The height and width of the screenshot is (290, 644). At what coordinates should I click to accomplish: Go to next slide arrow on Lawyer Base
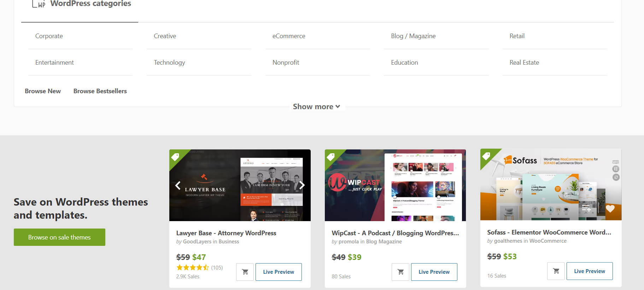point(302,185)
